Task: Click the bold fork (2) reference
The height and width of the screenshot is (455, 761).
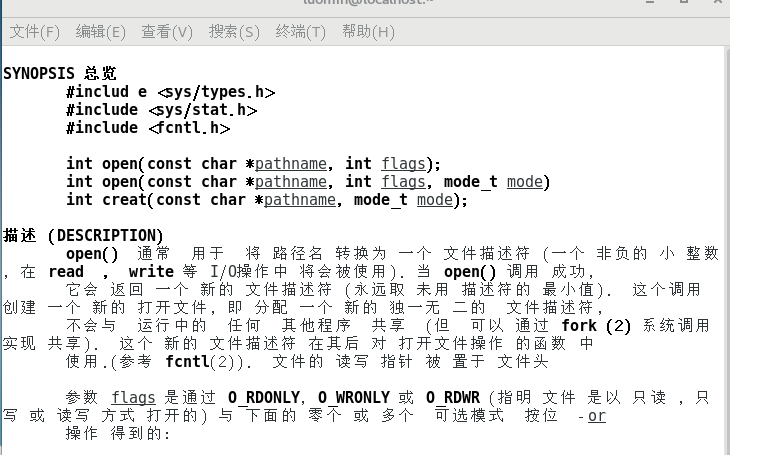Action: tap(596, 325)
